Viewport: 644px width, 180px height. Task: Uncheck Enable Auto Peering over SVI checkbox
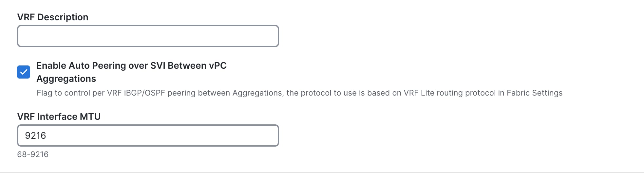(24, 72)
